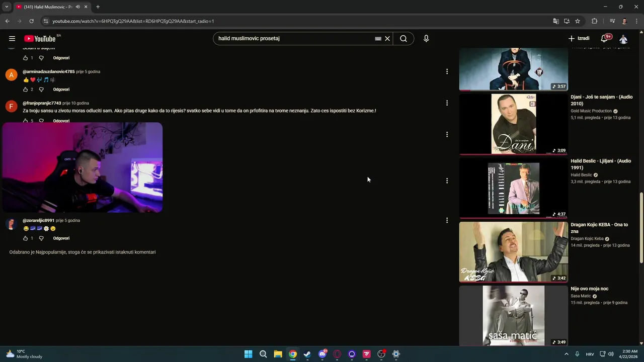This screenshot has width=644, height=362.
Task: Dislike the topmost partially visible comment
Action: pos(41,58)
